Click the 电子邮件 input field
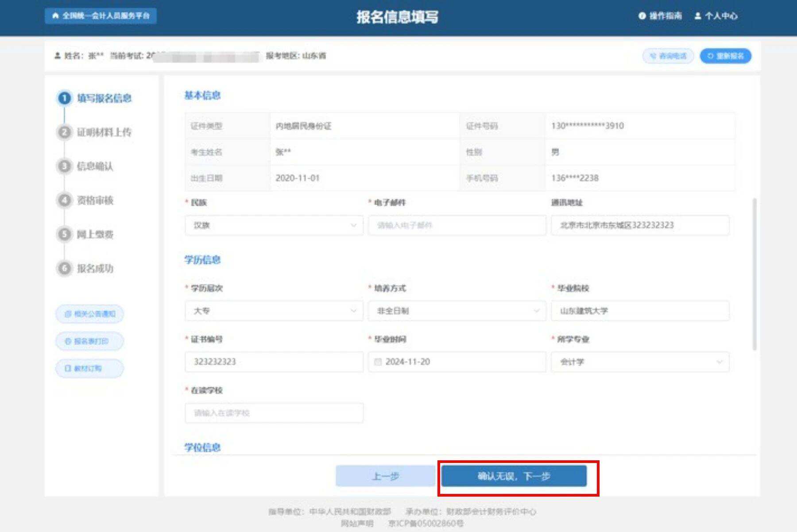The width and height of the screenshot is (797, 532). 457,226
